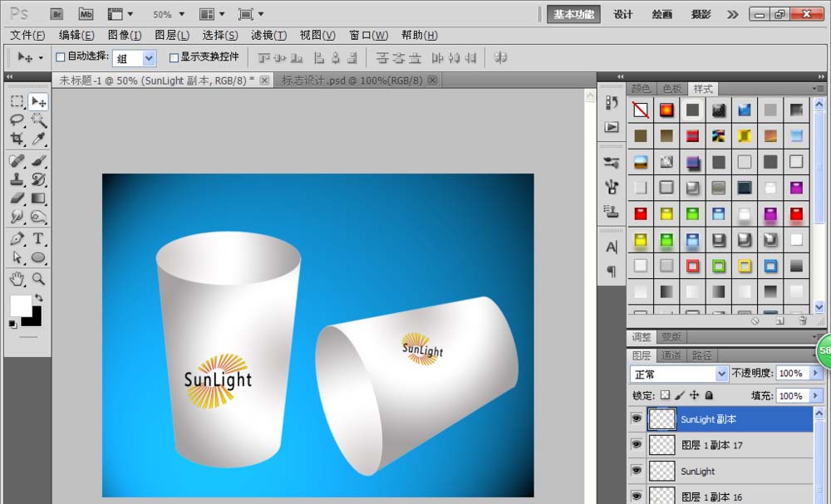Open the 滤镜(T) menu
Viewport: 831px width, 504px height.
(268, 36)
